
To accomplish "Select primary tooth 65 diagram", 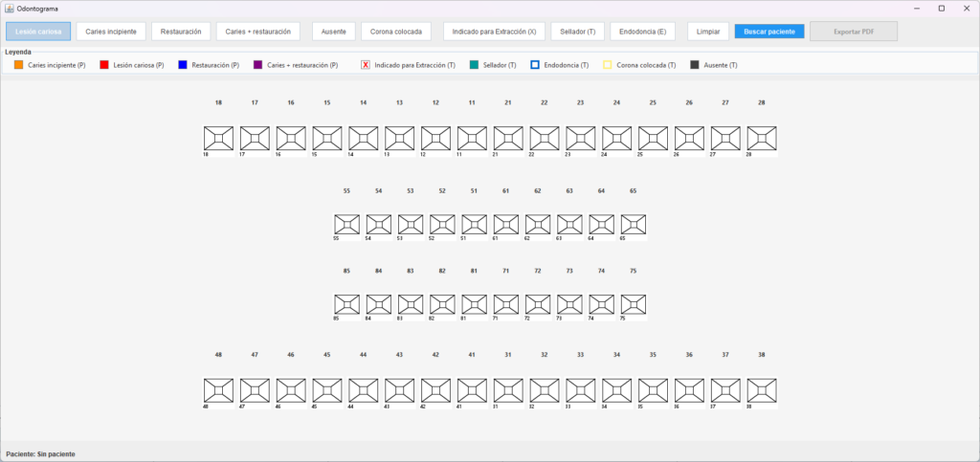I will pos(634,224).
